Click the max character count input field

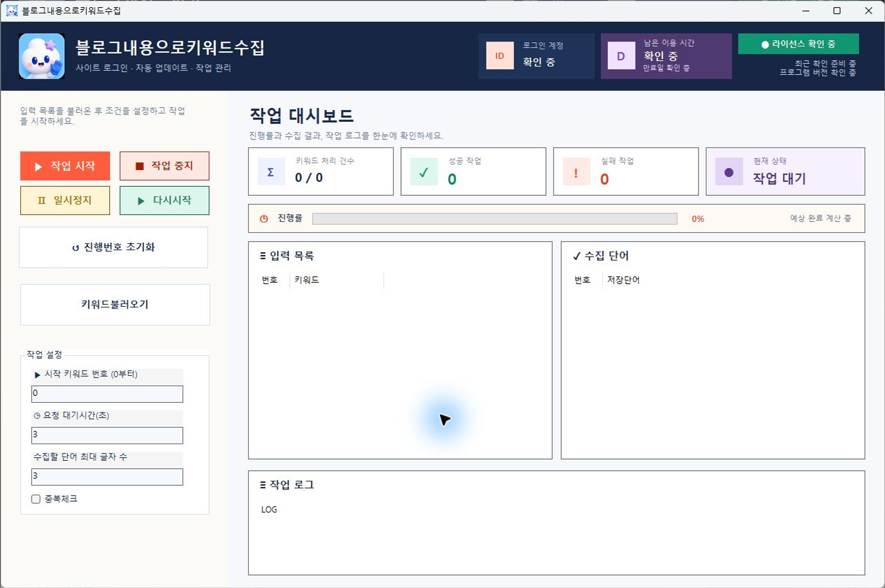pos(107,477)
